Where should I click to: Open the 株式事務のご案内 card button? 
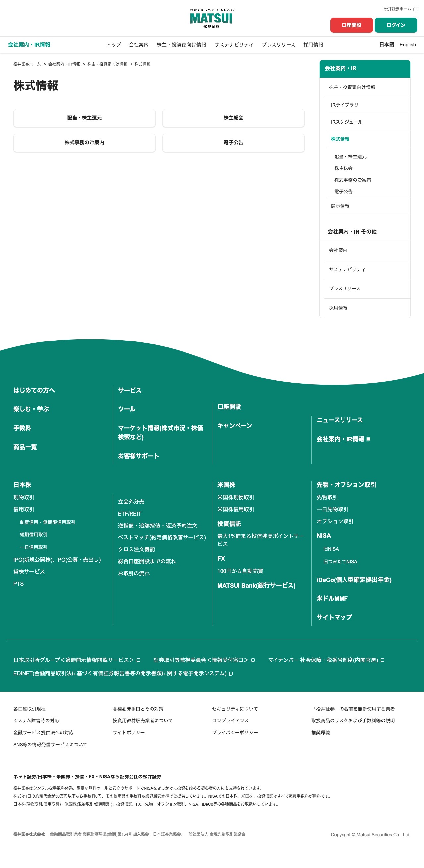pyautogui.click(x=84, y=143)
